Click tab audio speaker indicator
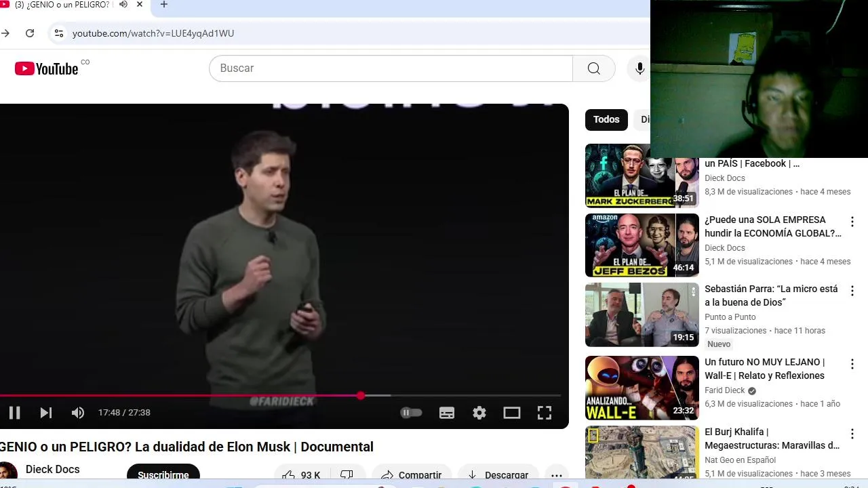868x488 pixels. [123, 5]
